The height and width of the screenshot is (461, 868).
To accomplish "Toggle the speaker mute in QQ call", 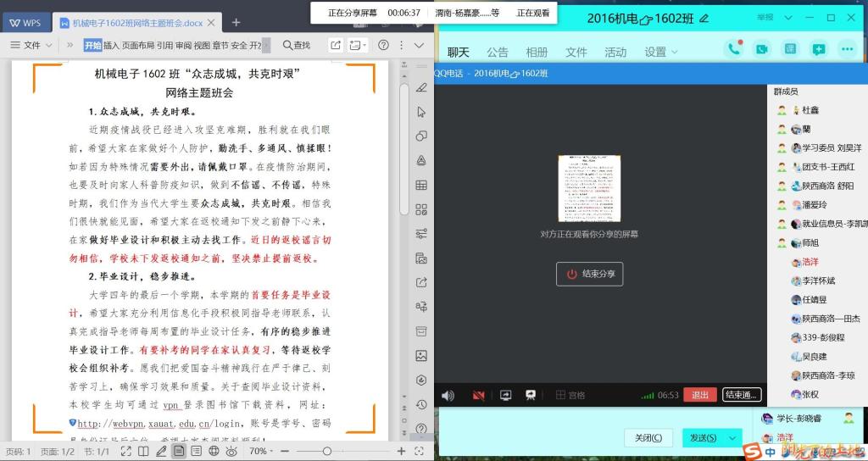I will tap(448, 395).
